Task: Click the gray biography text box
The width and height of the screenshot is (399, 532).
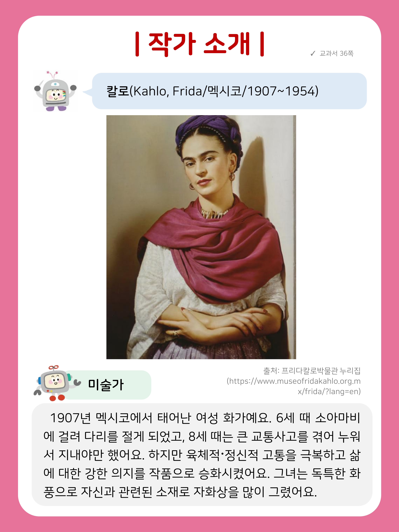Action: click(x=202, y=455)
